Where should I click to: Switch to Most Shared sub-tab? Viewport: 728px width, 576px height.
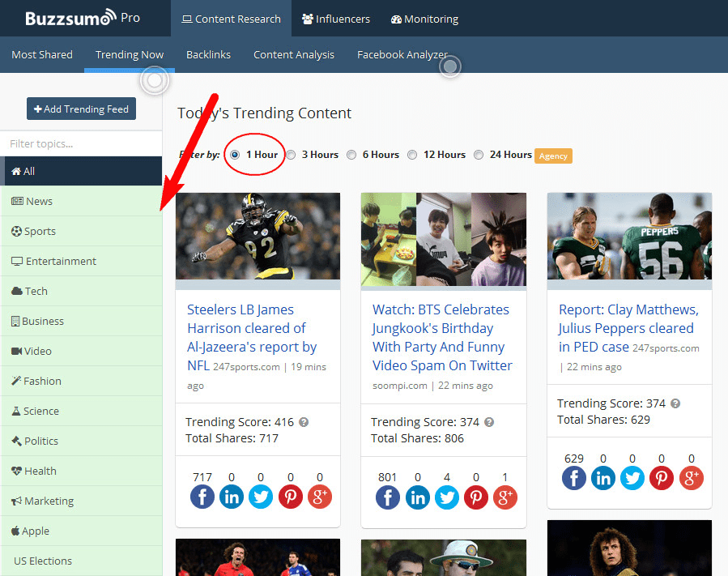pos(42,55)
